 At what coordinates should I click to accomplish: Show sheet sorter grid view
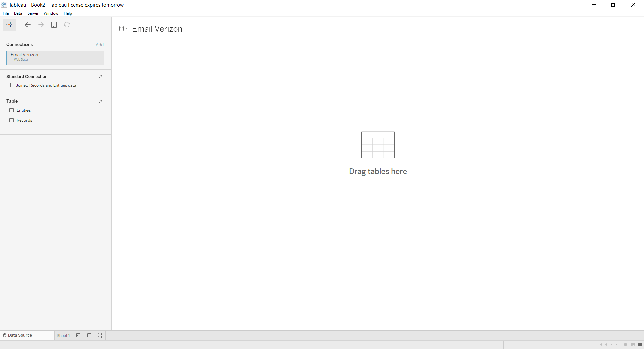[626, 345]
